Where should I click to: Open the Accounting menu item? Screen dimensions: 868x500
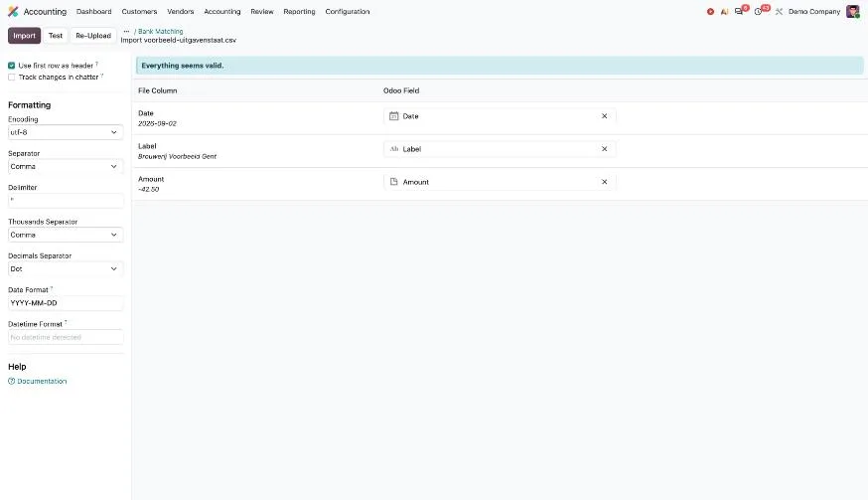click(222, 12)
